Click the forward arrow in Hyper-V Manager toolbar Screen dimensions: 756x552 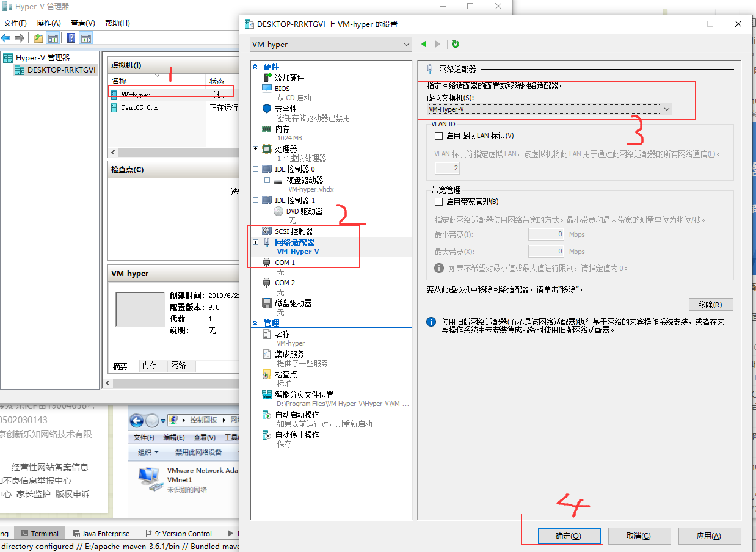[19, 38]
